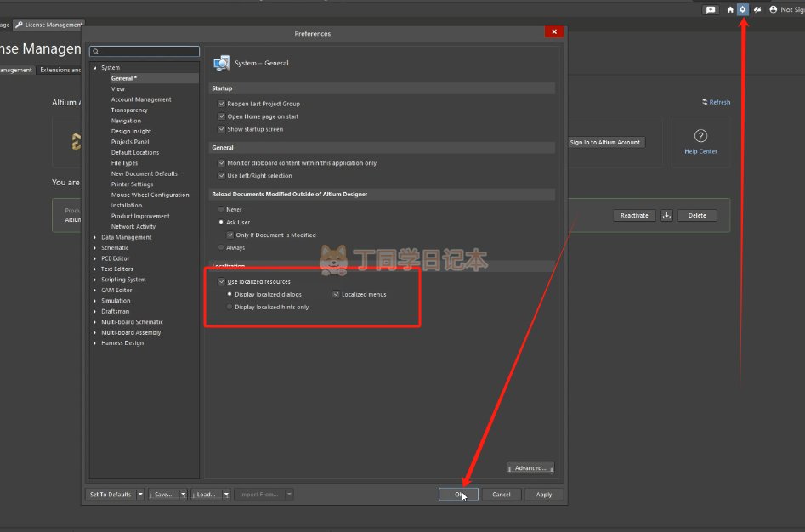Select View under System in tree
805x532 pixels.
tap(117, 88)
